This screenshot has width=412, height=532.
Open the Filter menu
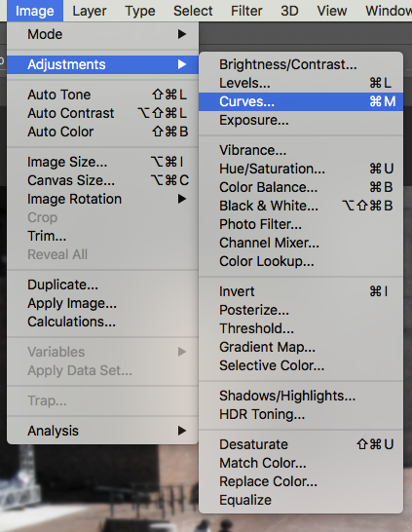(246, 11)
